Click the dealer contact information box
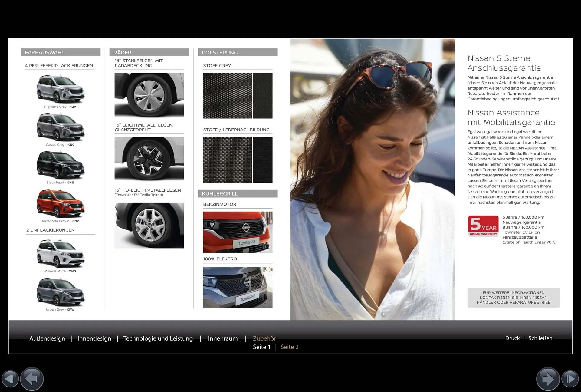581x392 pixels. coord(514,298)
